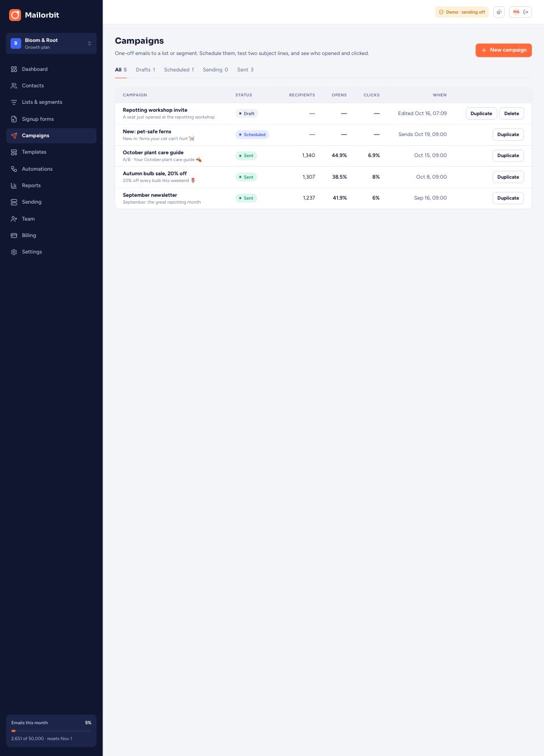Click the Emails this month usage bar
The width and height of the screenshot is (544, 756).
coord(51,731)
